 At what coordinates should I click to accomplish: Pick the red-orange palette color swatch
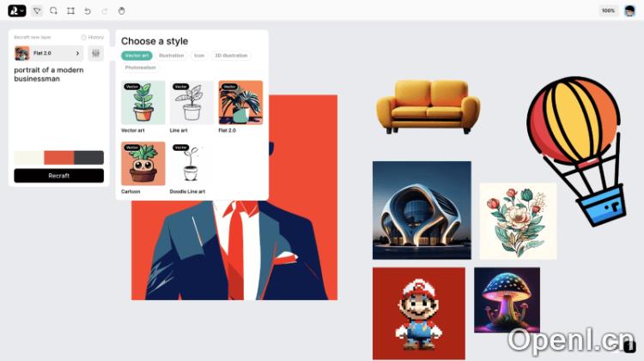[x=58, y=158]
